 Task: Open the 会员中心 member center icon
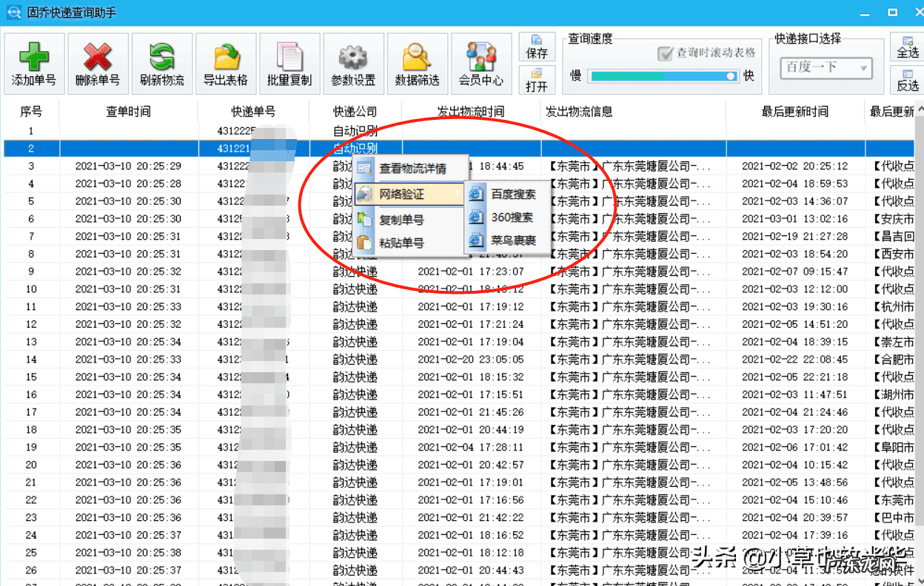click(x=481, y=58)
